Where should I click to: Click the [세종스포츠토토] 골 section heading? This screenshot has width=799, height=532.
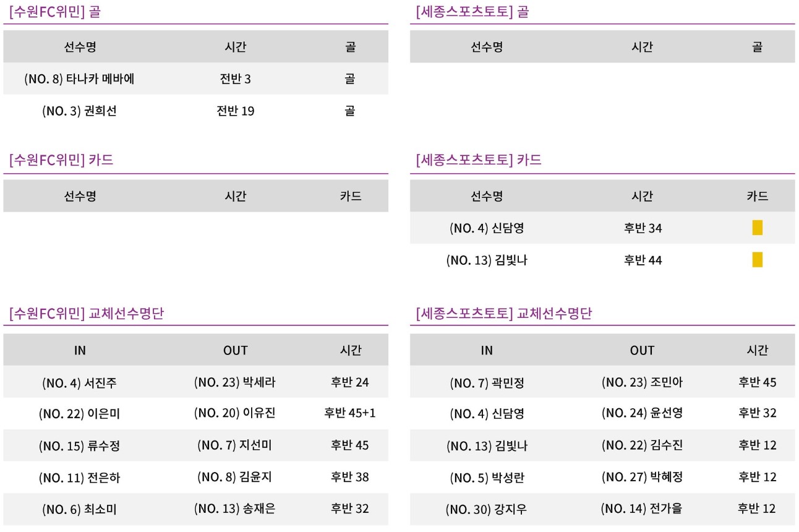coord(473,12)
